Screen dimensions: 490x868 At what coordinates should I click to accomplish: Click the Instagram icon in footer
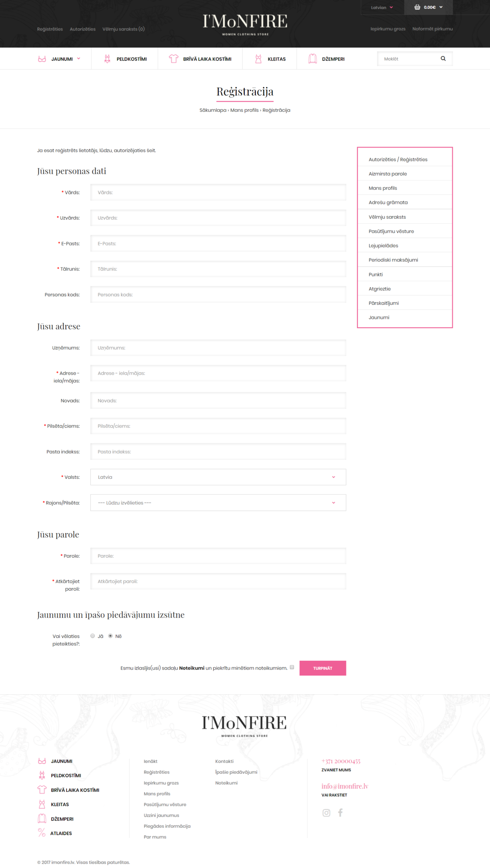click(x=326, y=812)
